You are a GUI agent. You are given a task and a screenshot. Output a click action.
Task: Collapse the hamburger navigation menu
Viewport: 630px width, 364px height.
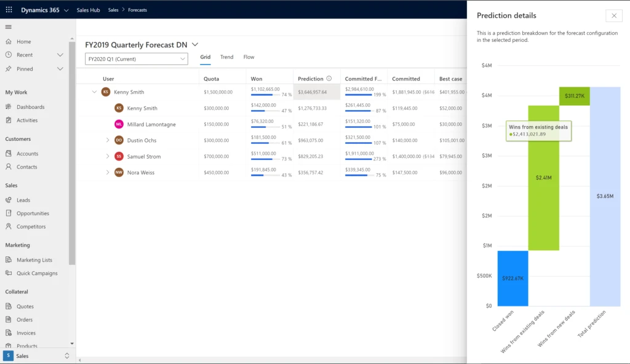click(x=9, y=27)
